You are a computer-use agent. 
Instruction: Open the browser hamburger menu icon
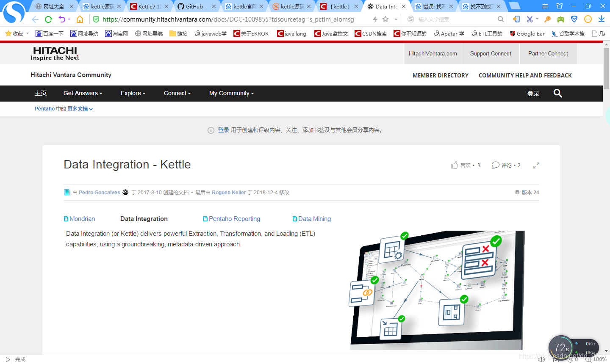[545, 6]
